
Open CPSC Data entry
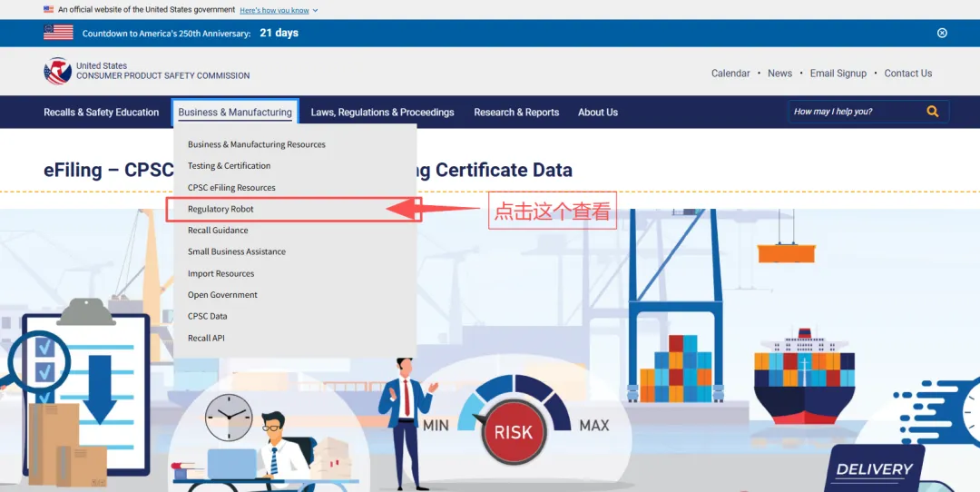pyautogui.click(x=208, y=316)
